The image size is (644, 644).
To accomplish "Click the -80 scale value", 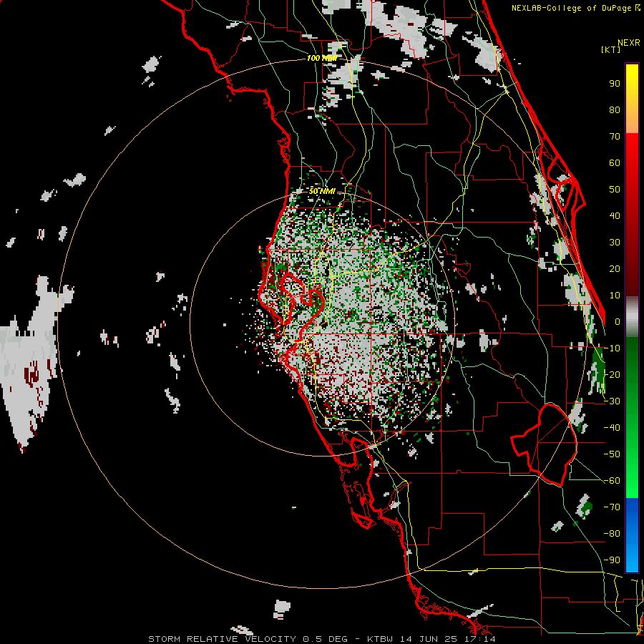I will 612,534.
